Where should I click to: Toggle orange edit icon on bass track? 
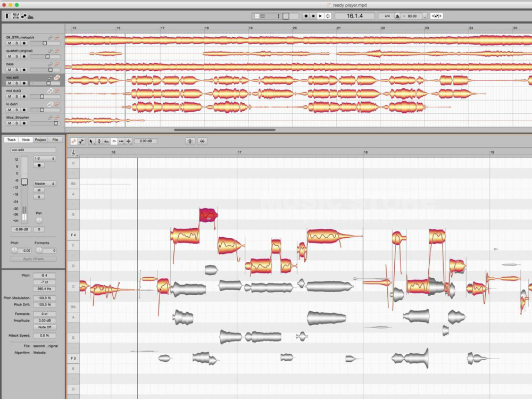[x=57, y=64]
